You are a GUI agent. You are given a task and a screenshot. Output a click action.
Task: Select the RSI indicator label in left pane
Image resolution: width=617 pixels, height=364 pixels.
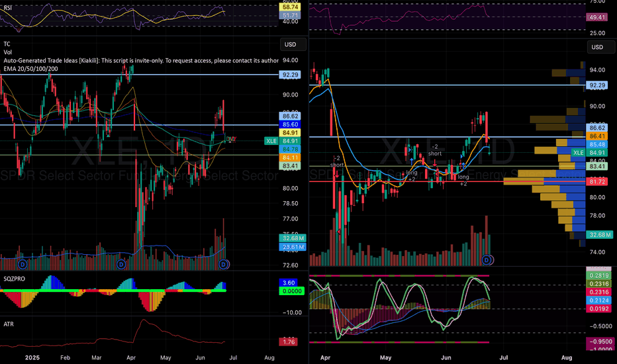[7, 7]
